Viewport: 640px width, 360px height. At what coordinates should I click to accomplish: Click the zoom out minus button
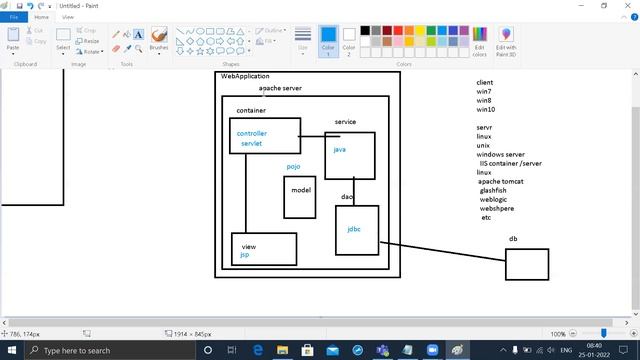(x=573, y=333)
